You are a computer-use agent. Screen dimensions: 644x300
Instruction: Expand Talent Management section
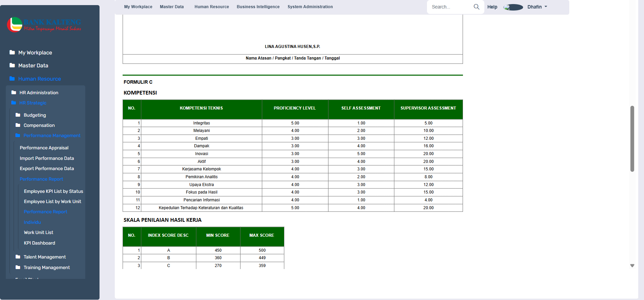(x=44, y=257)
